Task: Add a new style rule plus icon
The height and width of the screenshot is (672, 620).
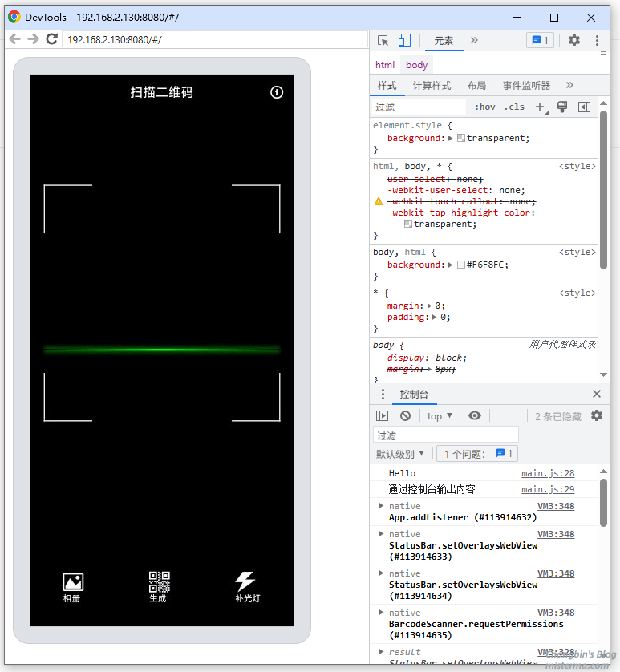Action: (541, 107)
